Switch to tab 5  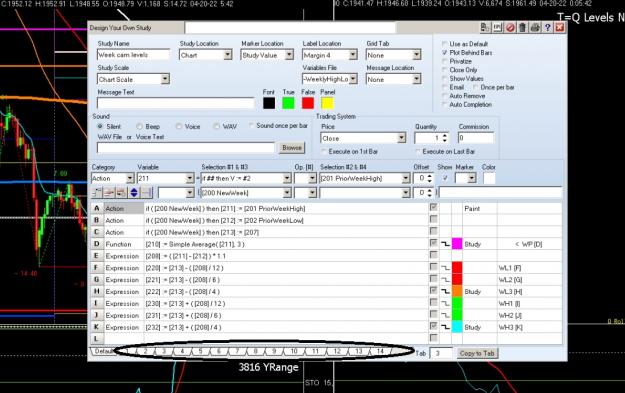pos(200,351)
